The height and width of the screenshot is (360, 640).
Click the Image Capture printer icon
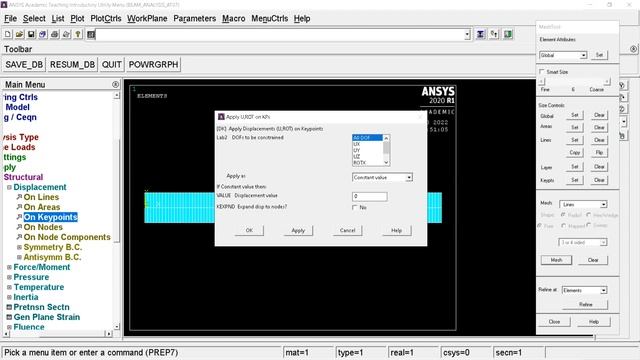[55, 35]
